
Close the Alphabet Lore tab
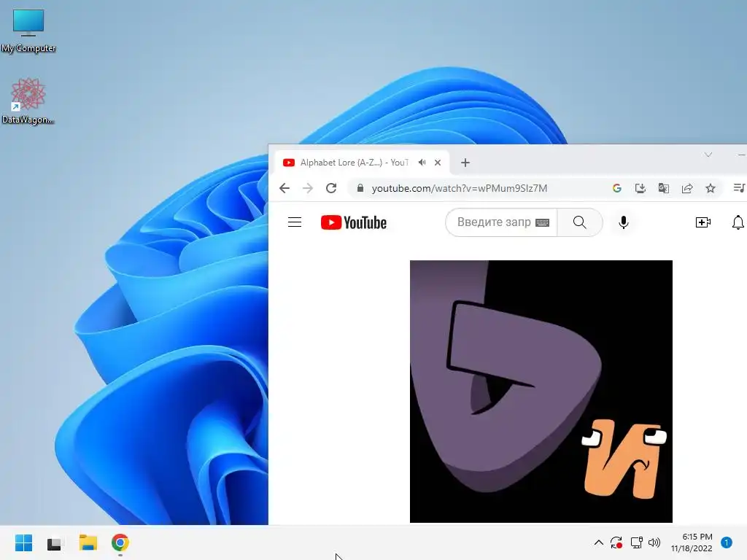point(438,163)
